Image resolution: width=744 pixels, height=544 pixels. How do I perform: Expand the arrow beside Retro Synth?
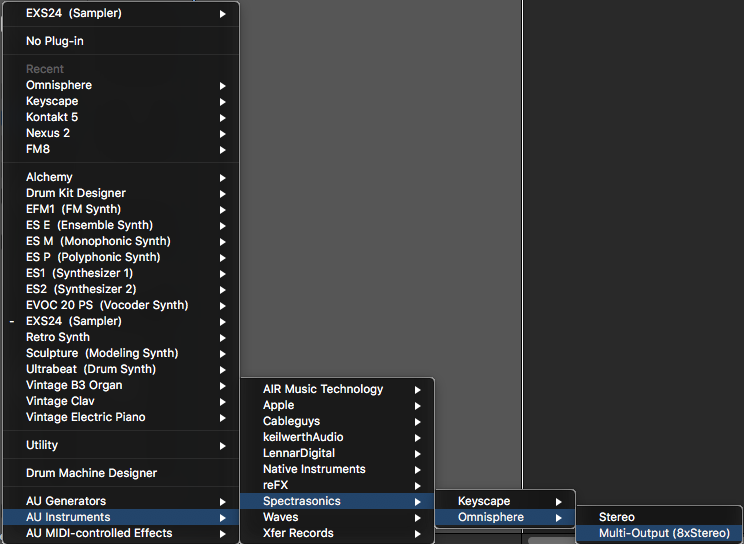click(x=223, y=338)
